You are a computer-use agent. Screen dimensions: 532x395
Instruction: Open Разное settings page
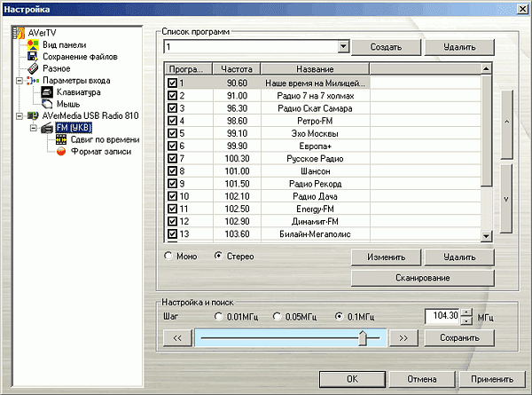[x=57, y=68]
